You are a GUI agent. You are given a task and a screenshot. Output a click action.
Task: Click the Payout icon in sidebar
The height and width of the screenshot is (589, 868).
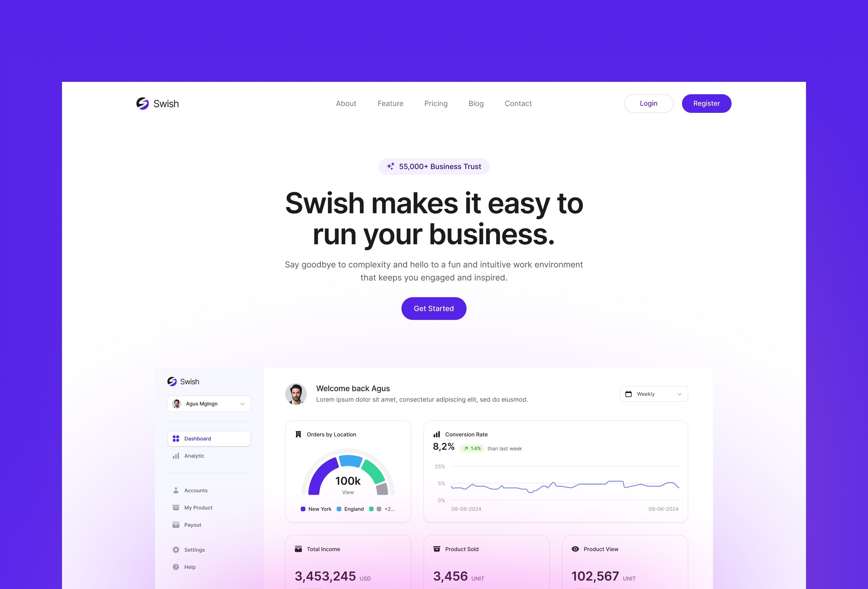pos(176,525)
